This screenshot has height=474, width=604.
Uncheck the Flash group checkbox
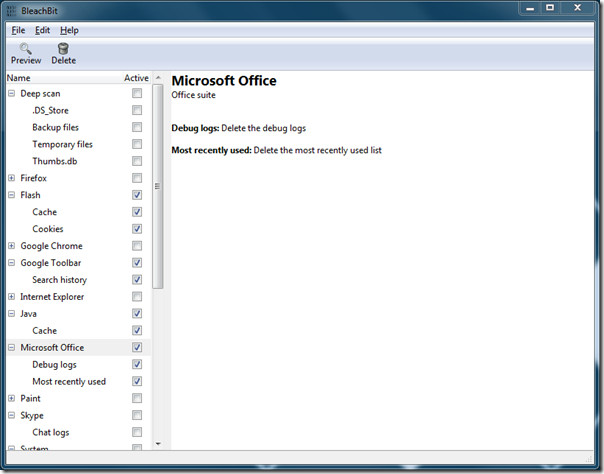[x=137, y=195]
